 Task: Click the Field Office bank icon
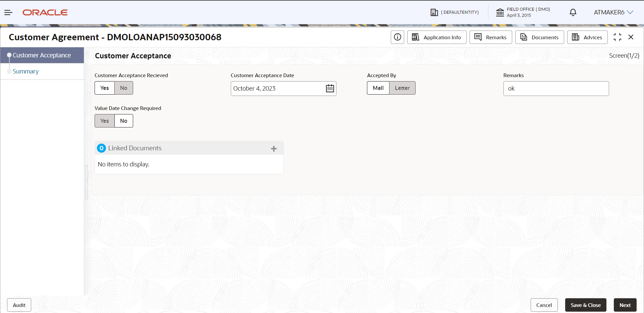coord(500,12)
